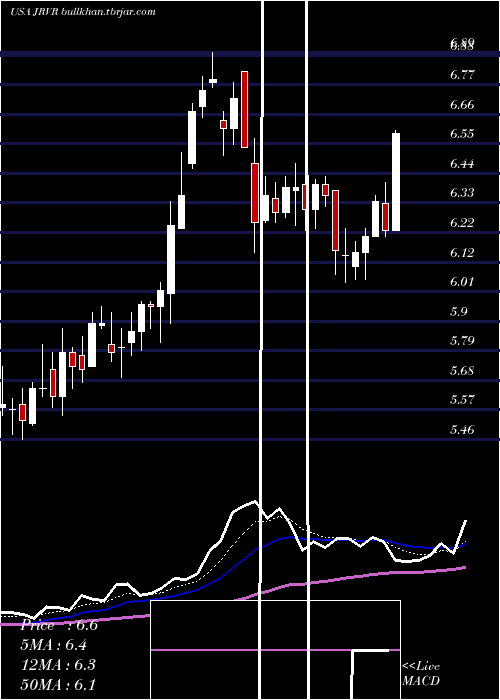Click the '<<Live MACD' label

pyautogui.click(x=421, y=673)
